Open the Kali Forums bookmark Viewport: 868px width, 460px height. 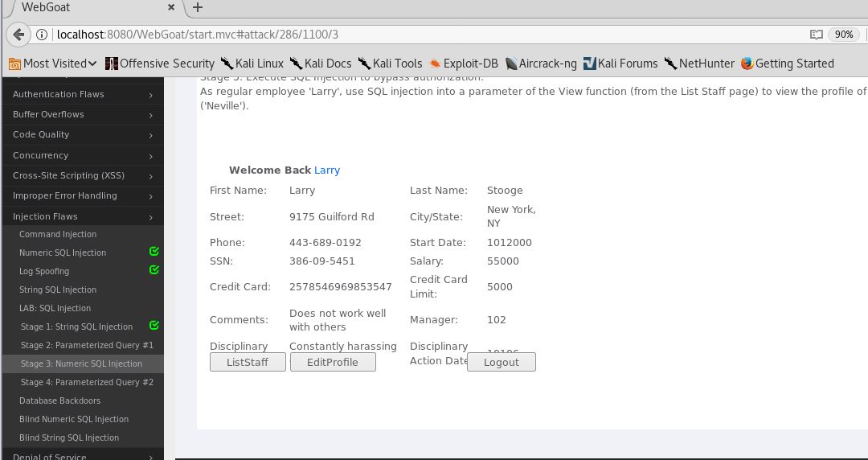(620, 64)
